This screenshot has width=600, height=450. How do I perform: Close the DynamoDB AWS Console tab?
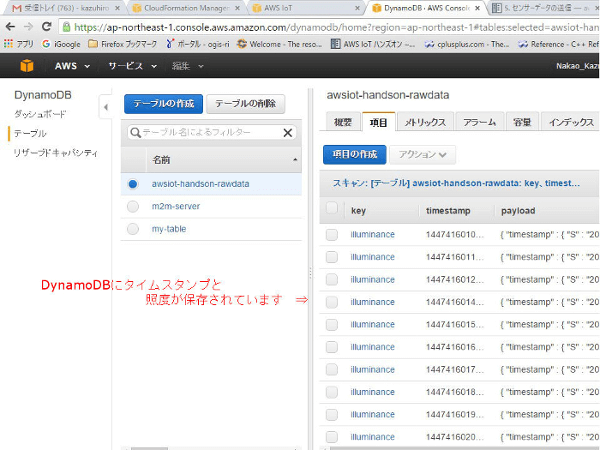click(x=477, y=8)
